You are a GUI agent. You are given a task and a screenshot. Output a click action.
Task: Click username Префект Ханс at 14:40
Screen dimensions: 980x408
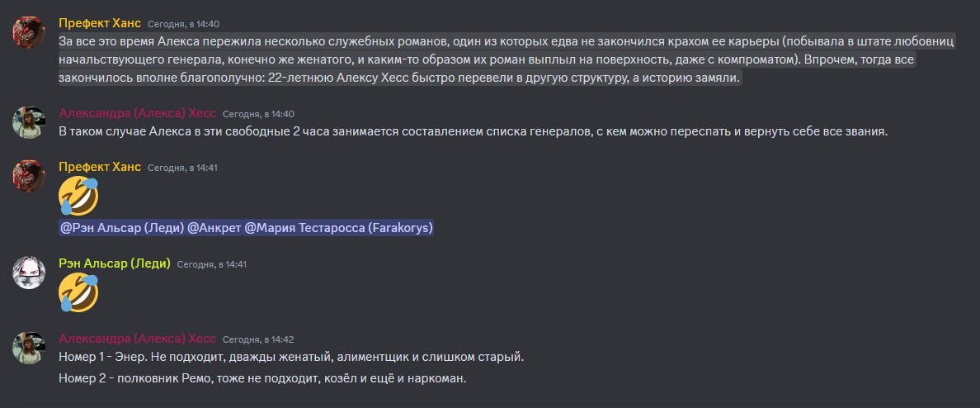point(100,23)
